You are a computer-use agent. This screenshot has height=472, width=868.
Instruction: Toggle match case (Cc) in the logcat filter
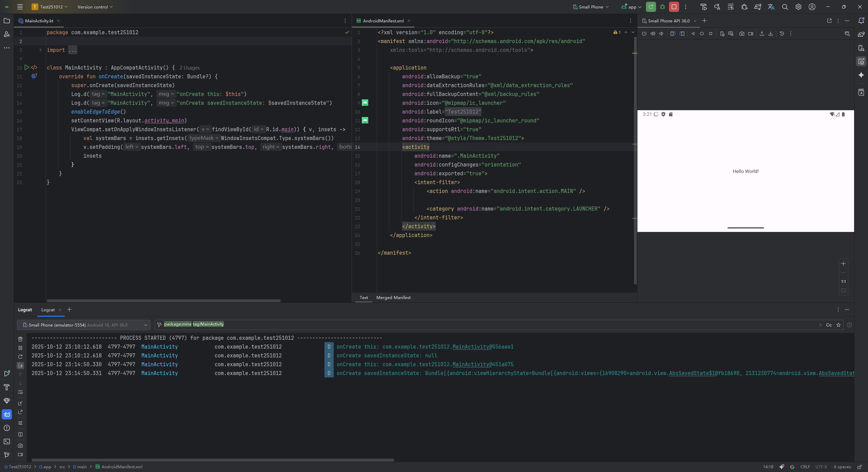829,325
